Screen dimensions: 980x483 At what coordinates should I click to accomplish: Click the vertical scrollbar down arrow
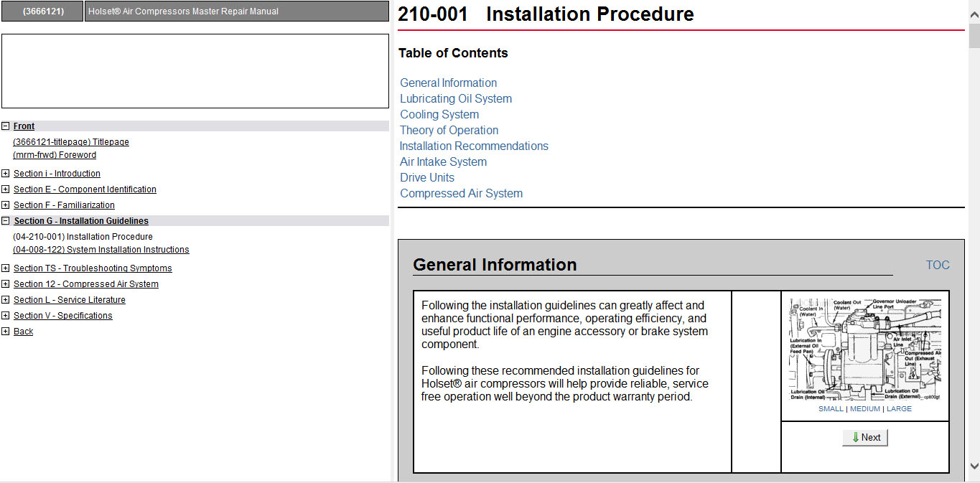(974, 466)
